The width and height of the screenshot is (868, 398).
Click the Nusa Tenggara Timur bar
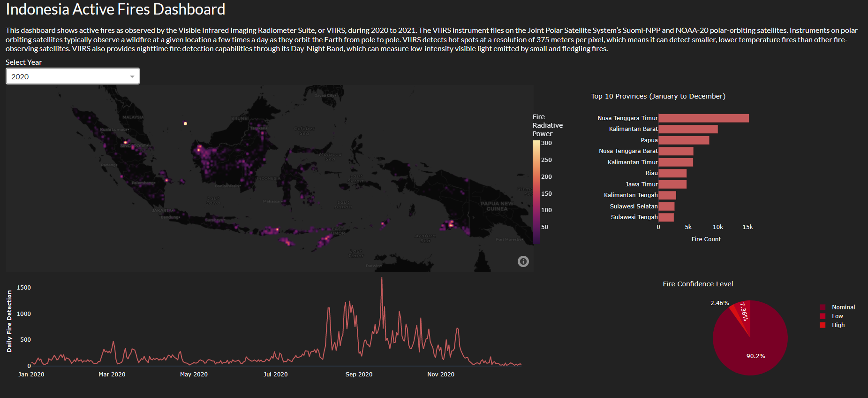tap(703, 118)
